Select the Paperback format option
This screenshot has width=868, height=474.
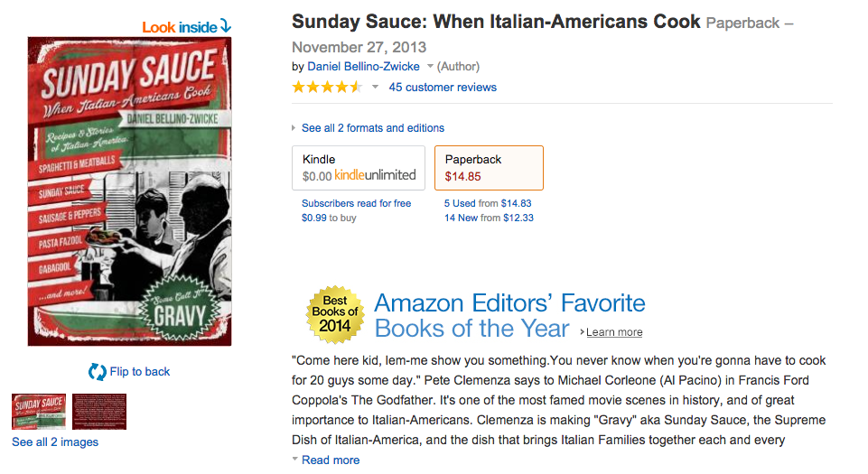(x=489, y=168)
